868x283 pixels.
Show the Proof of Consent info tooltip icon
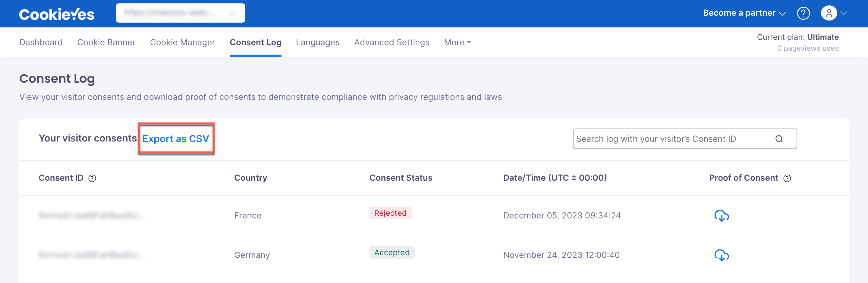click(787, 178)
